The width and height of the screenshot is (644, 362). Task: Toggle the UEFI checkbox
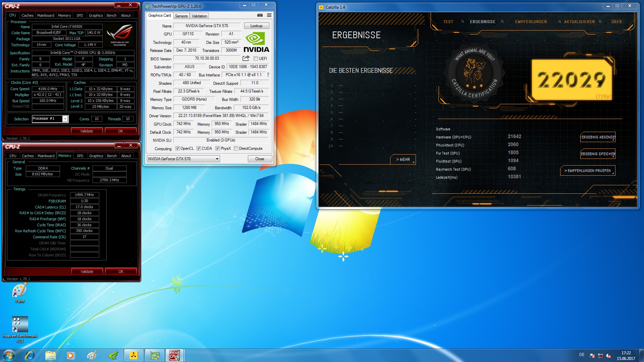[x=256, y=59]
